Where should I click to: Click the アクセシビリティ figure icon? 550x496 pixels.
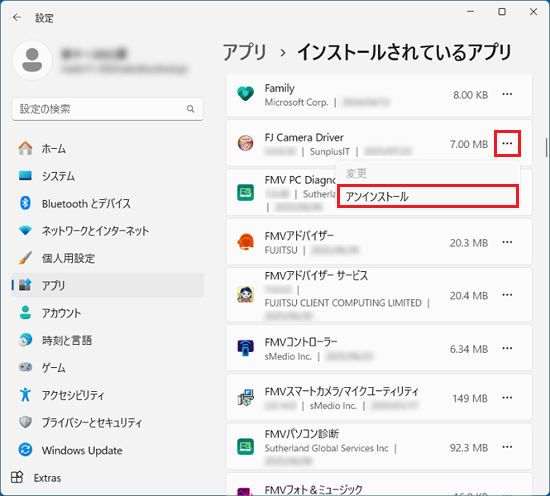[x=25, y=395]
